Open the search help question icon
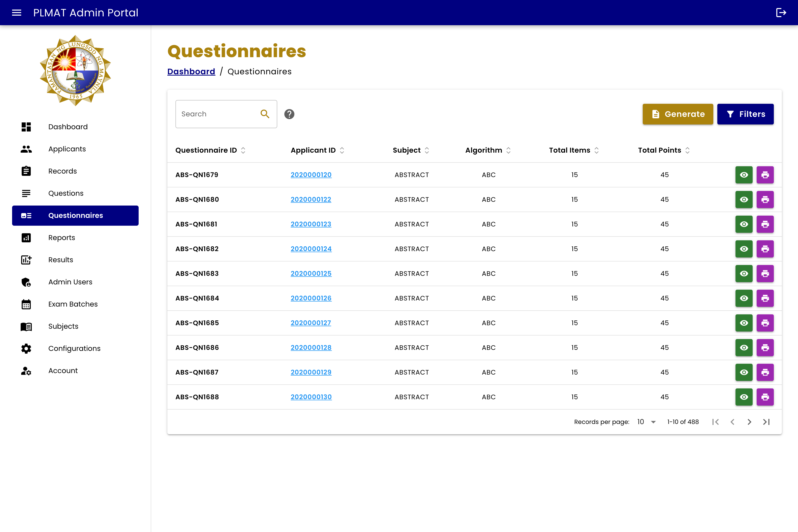798x532 pixels. click(289, 114)
